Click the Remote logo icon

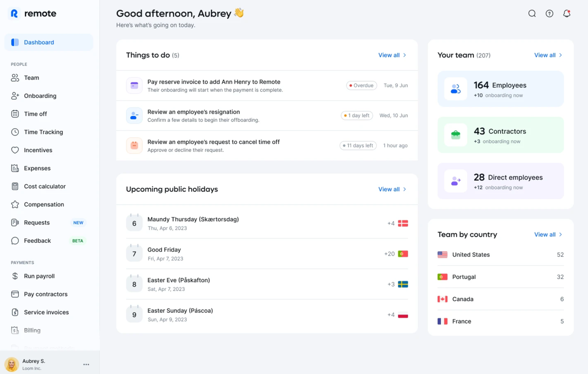(14, 14)
